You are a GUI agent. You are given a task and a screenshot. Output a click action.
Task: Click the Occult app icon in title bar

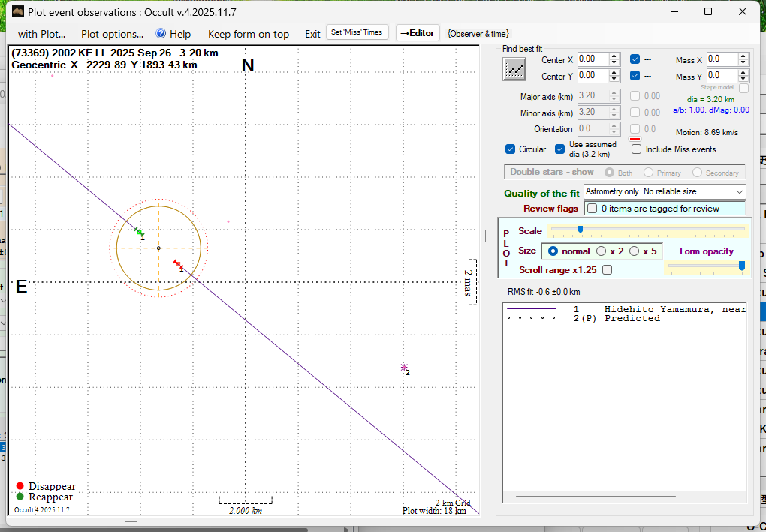[x=18, y=11]
